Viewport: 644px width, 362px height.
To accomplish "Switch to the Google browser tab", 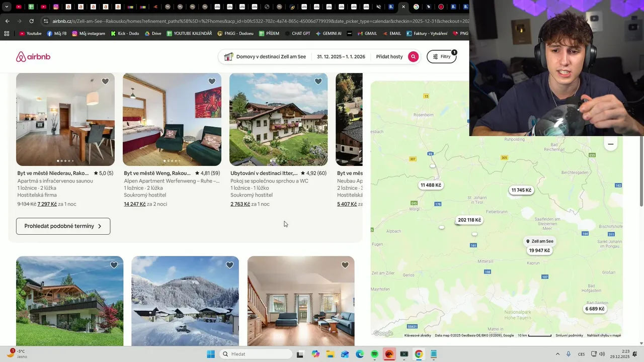I will coord(416,7).
